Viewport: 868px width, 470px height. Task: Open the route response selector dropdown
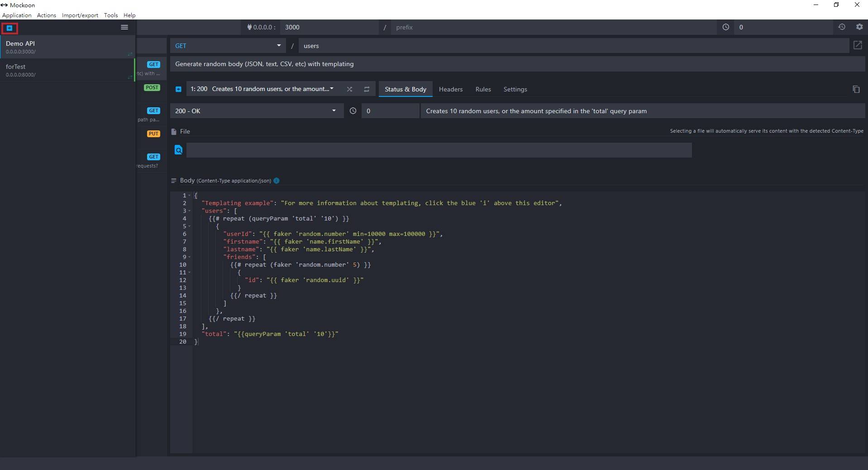262,89
